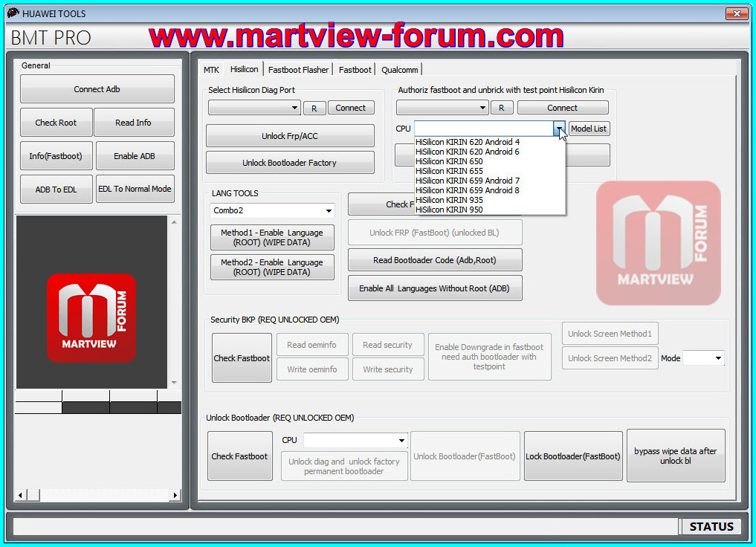Image resolution: width=756 pixels, height=547 pixels.
Task: Click Lock Bootloader(FastBoot) button
Action: pyautogui.click(x=573, y=456)
